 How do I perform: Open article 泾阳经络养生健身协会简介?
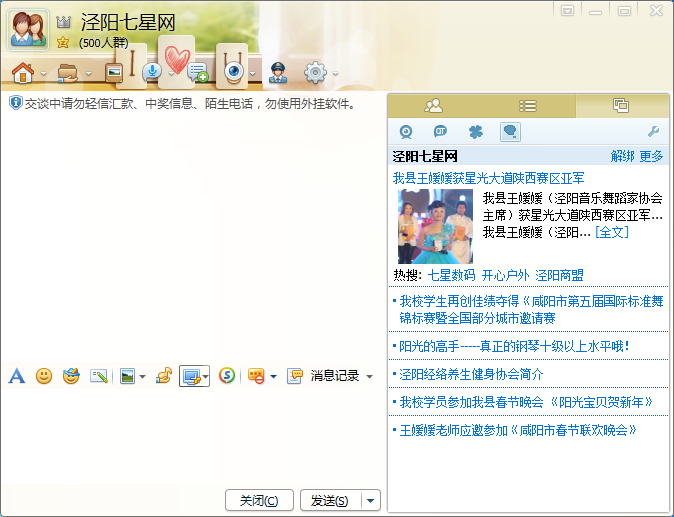click(x=471, y=374)
